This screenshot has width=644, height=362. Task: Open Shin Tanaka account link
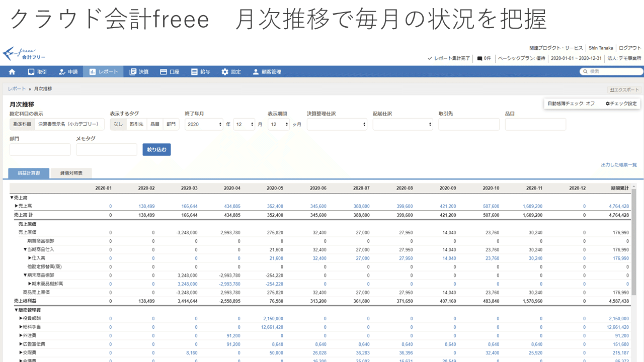tap(601, 48)
